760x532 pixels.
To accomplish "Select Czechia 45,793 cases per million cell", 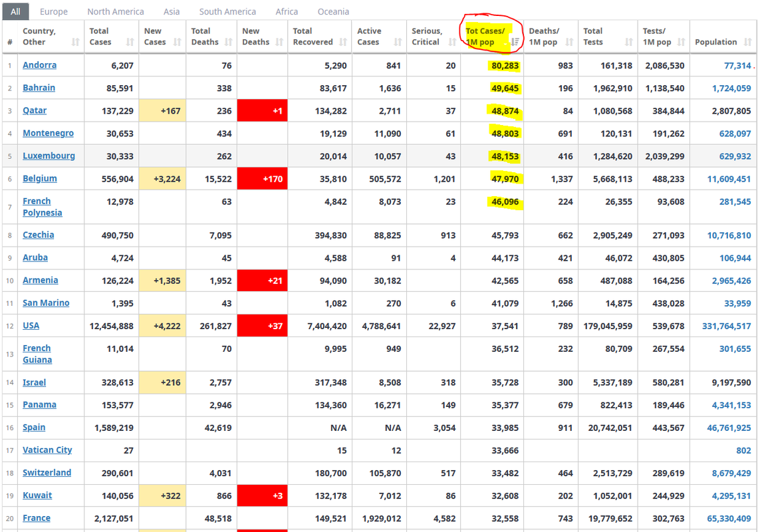I will tap(492, 235).
